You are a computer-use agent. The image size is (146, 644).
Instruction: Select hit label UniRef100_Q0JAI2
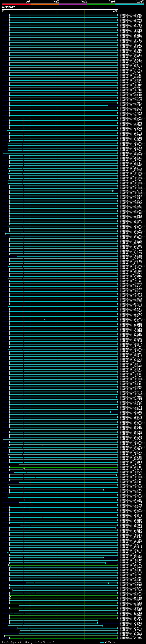pos(131,65)
